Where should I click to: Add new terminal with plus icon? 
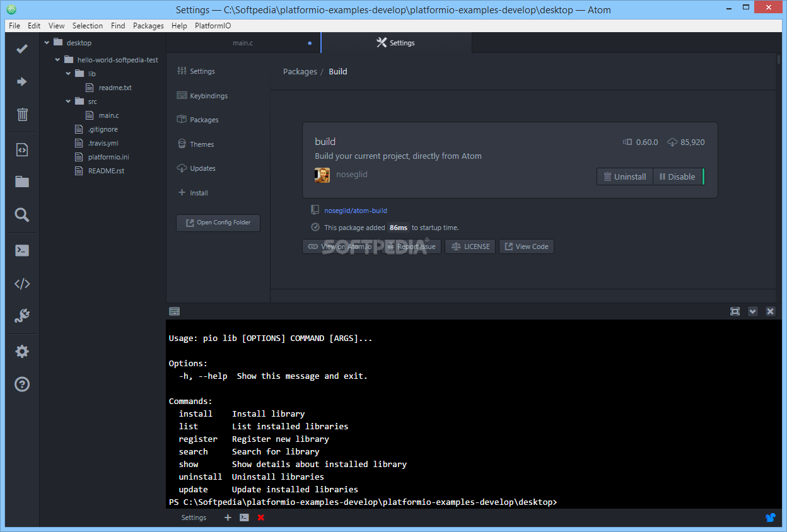click(x=228, y=518)
